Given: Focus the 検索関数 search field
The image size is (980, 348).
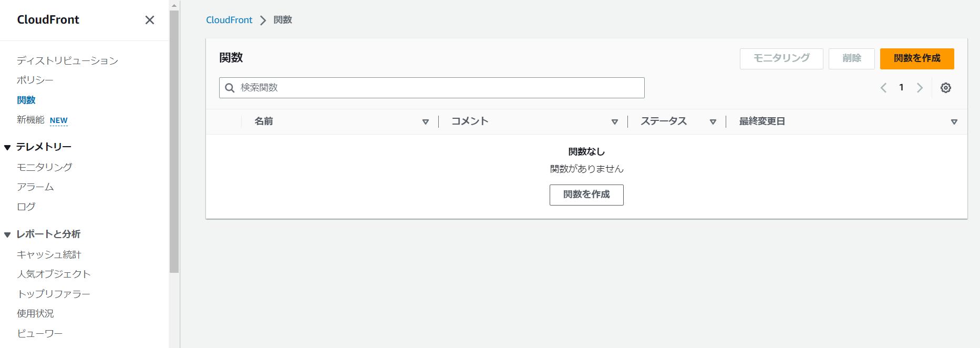Looking at the screenshot, I should (432, 88).
